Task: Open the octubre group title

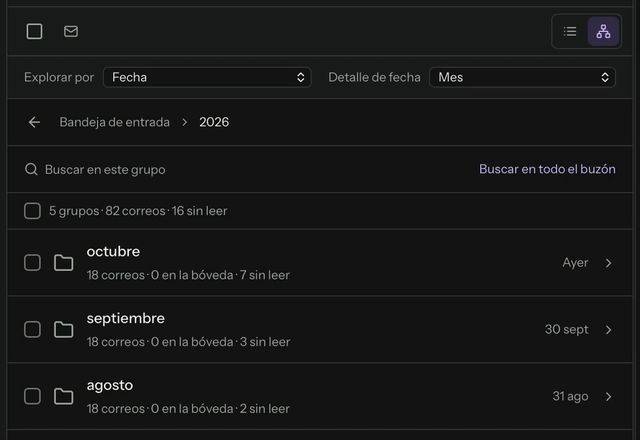Action: point(113,251)
